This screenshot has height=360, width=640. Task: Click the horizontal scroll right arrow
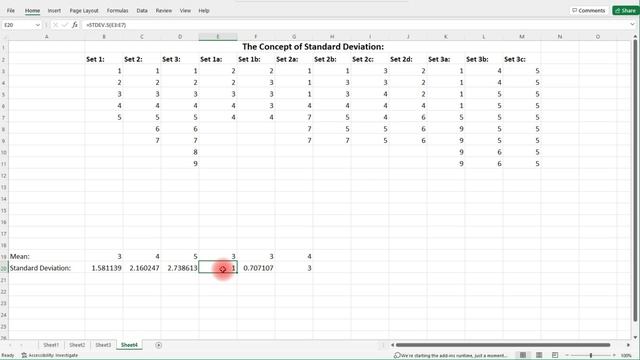click(x=628, y=345)
